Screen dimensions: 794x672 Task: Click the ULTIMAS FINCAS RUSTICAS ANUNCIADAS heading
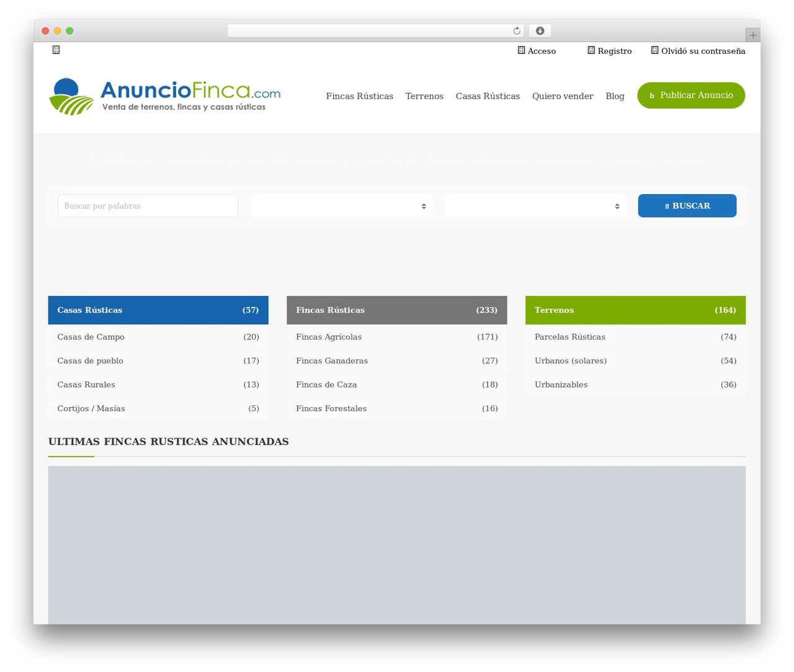point(169,441)
